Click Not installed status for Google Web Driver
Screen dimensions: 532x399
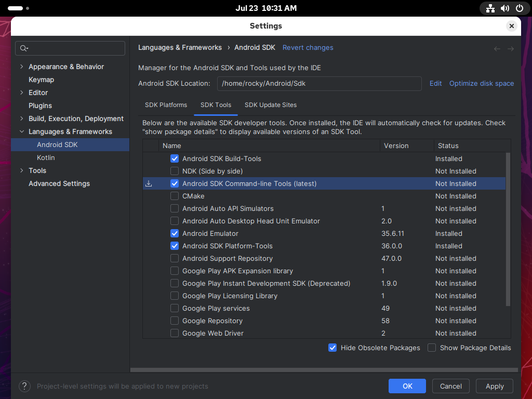coord(456,333)
